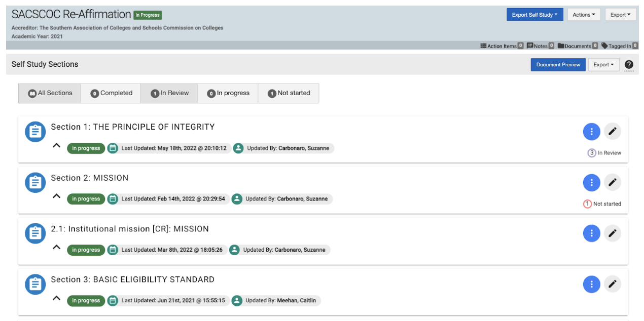Click in progress badge in 2.1 Institutional mission row
This screenshot has height=321, width=644.
coord(86,250)
